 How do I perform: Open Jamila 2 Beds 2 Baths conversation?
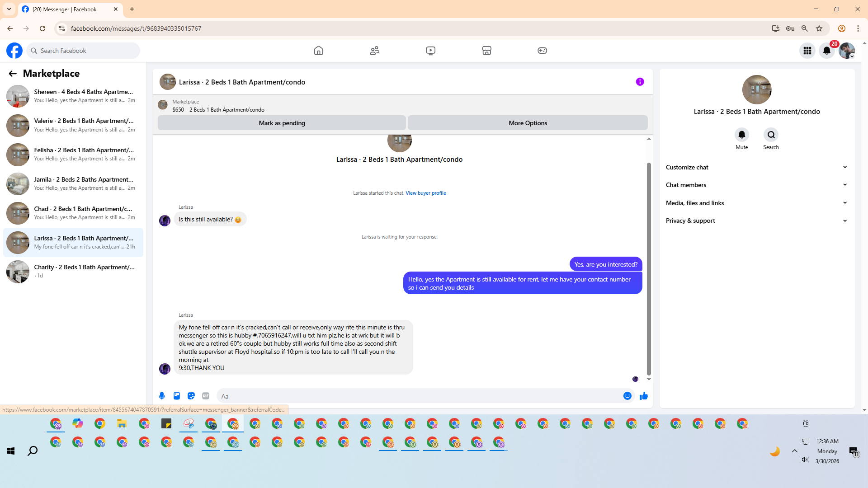click(x=73, y=184)
